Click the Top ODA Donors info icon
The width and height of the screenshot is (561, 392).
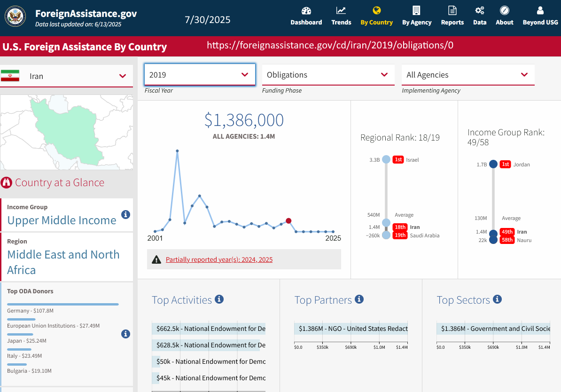[x=125, y=334]
